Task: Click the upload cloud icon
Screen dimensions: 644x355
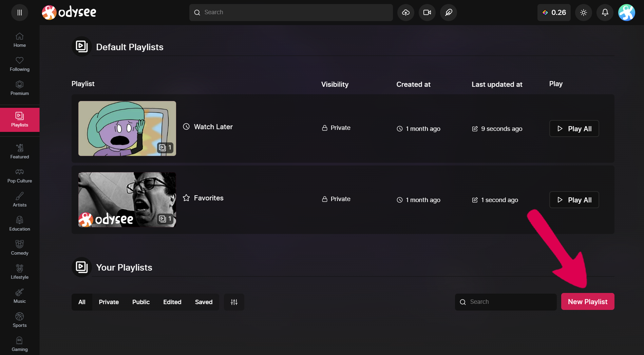Action: coord(405,13)
